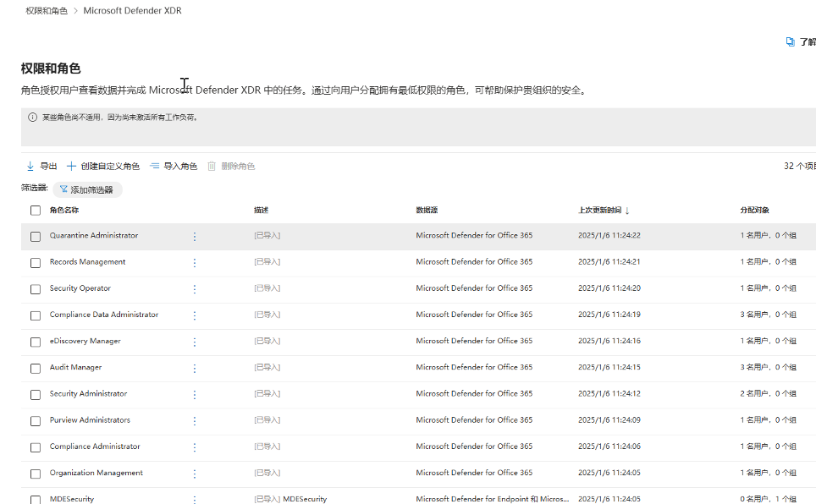
Task: Open more options for Security Administrator
Action: [195, 395]
